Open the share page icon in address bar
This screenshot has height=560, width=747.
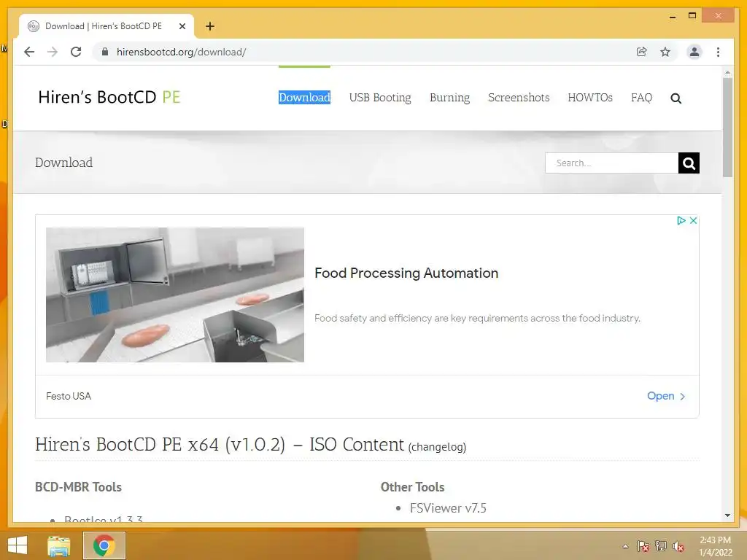[x=642, y=52]
